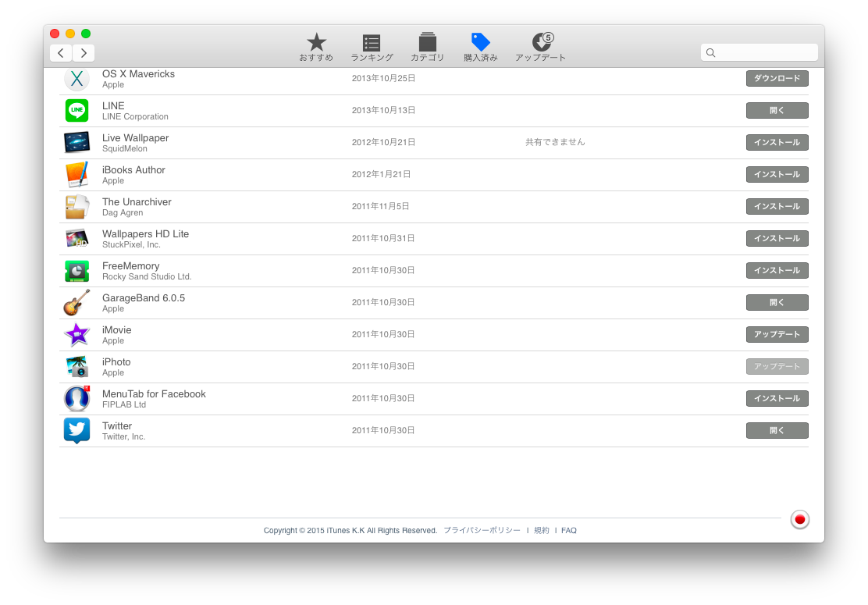This screenshot has height=605, width=868.
Task: Click the StuckPixel, Inc. developer name
Action: (131, 244)
